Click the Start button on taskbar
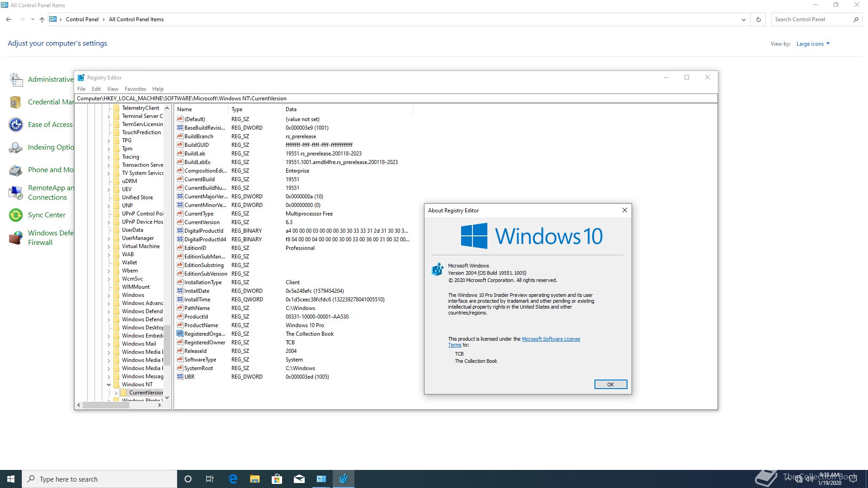 (x=11, y=479)
